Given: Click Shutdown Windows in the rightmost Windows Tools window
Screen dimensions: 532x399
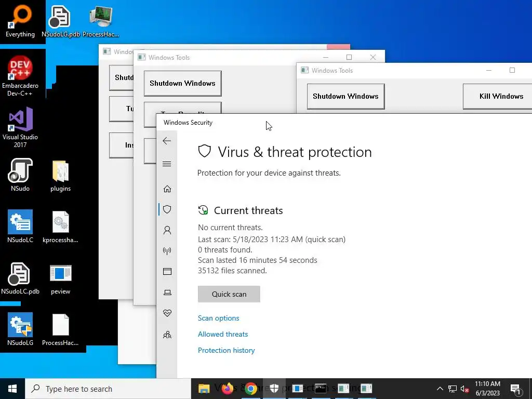Looking at the screenshot, I should click(x=345, y=96).
